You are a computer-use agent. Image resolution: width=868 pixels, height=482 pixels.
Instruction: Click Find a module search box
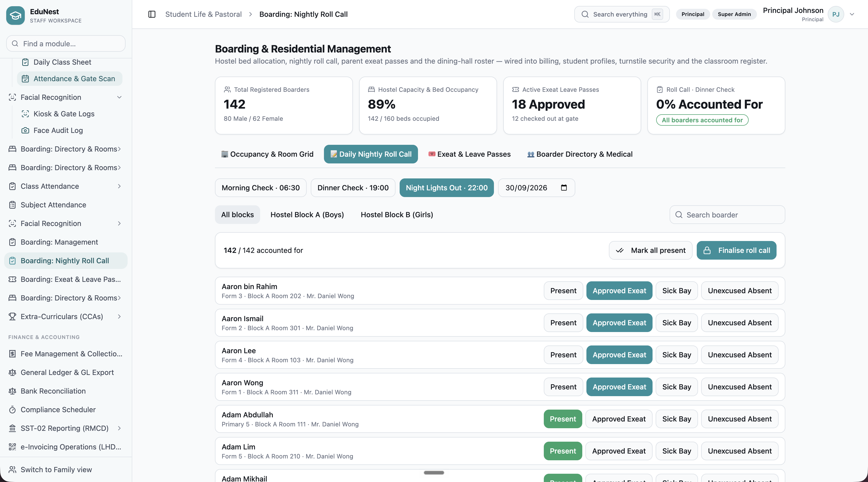point(66,43)
